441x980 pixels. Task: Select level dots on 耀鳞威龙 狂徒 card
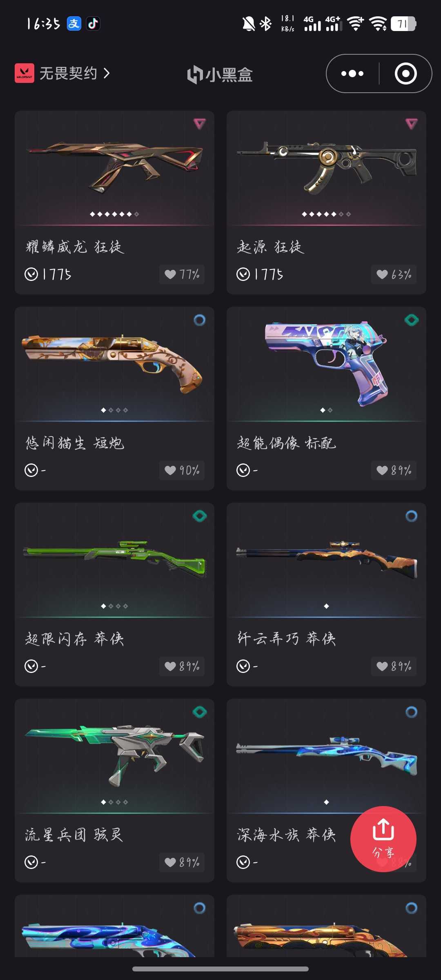click(x=114, y=214)
